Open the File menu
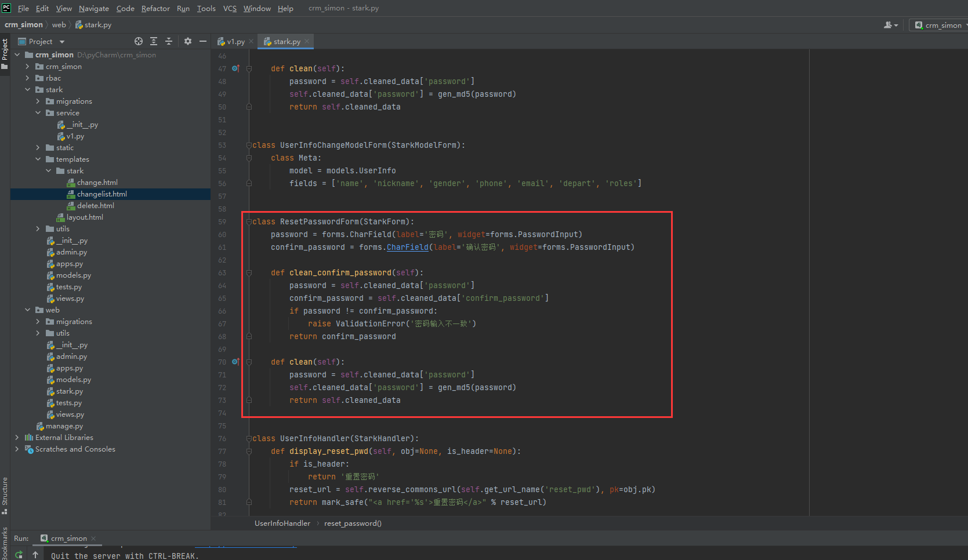 pos(23,8)
